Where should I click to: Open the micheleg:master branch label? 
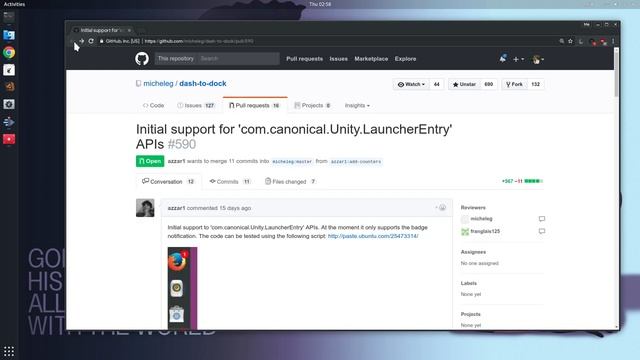[292, 162]
